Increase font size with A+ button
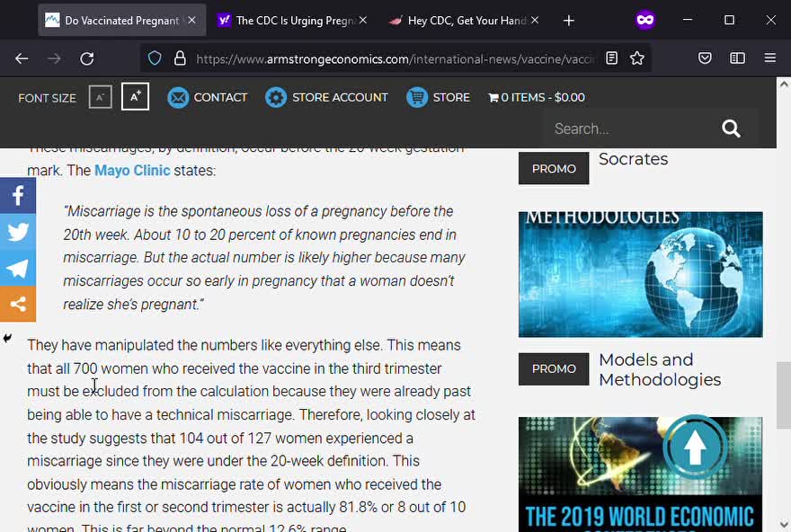Image resolution: width=791 pixels, height=532 pixels. point(135,96)
